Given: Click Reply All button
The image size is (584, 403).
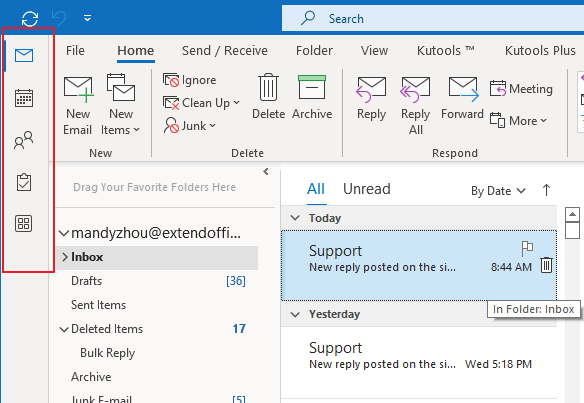Looking at the screenshot, I should coord(415,106).
